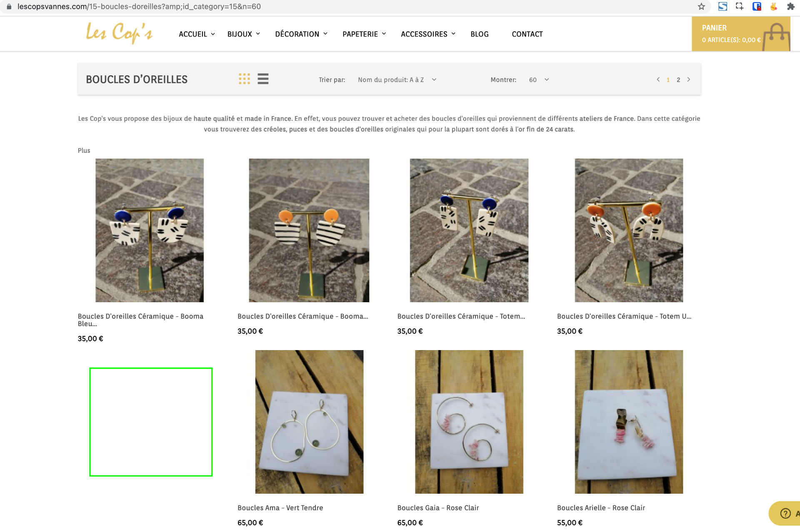Expand the Bijoux menu
Screen dimensions: 800x532
pos(244,34)
